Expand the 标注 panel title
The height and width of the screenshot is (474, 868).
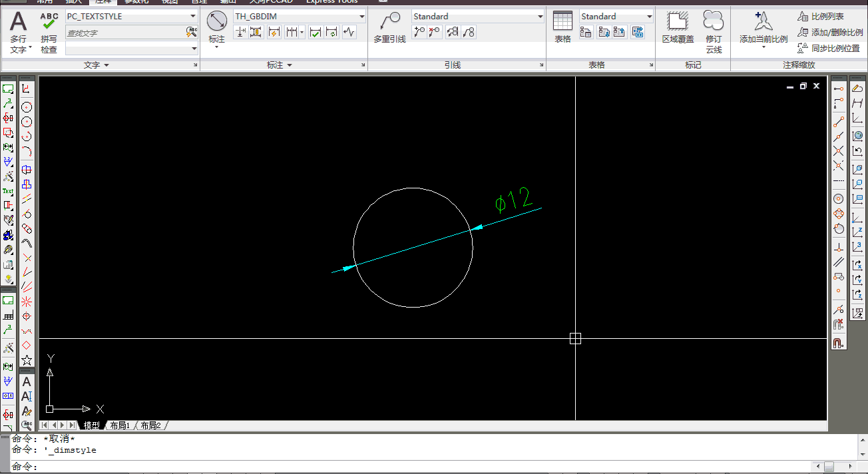click(x=280, y=65)
